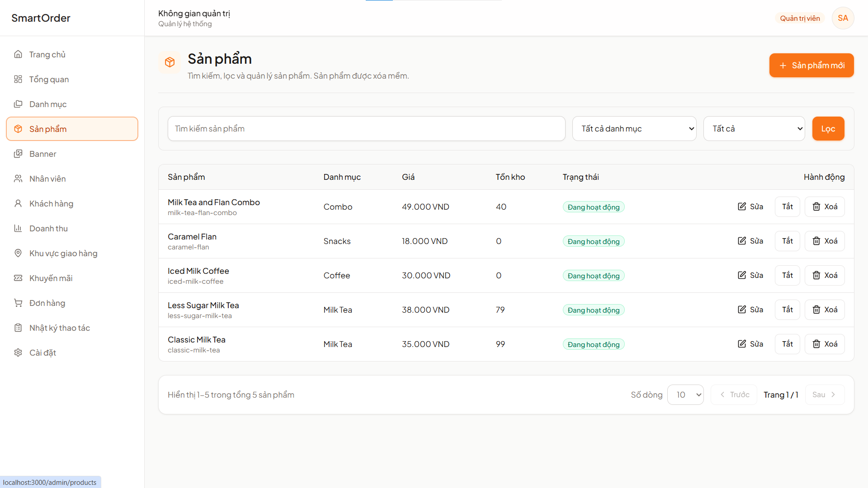
Task: Click the Sau next page button
Action: pyautogui.click(x=825, y=394)
